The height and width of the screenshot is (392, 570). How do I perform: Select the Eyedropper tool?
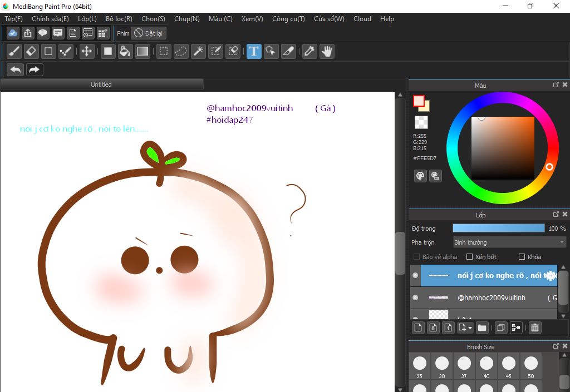[x=309, y=51]
